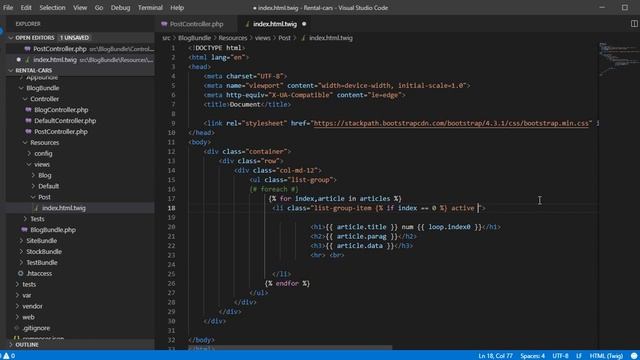
Task: Open the Edit menu
Action: coord(26,8)
